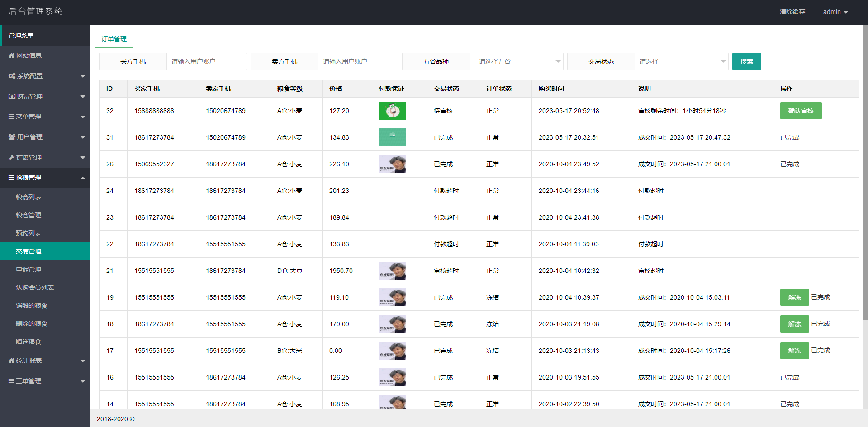Click the wrench icon beside 扩展管理

[x=11, y=157]
